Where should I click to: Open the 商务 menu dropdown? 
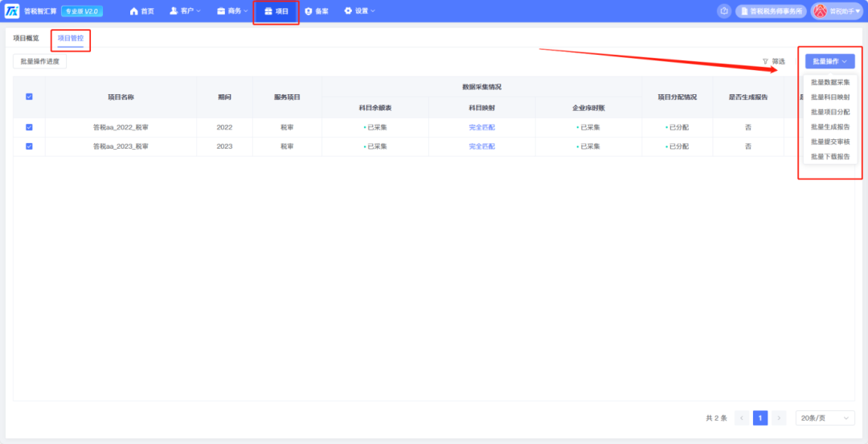click(x=232, y=11)
